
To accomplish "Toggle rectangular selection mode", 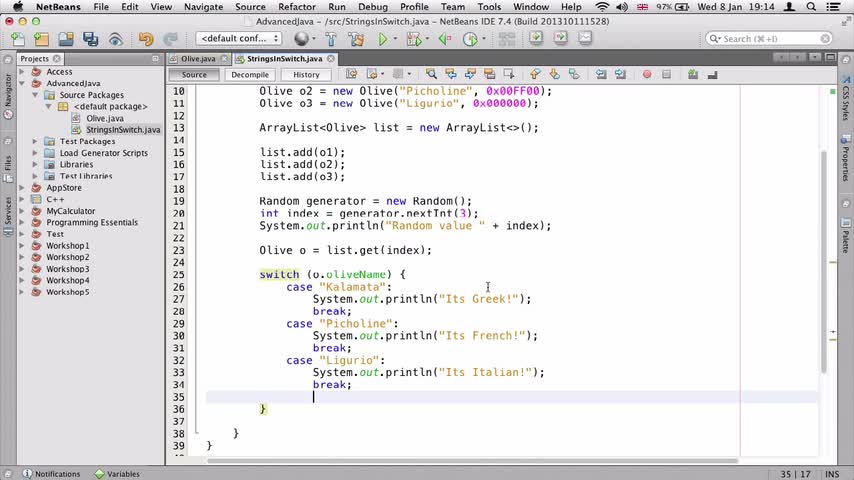I will click(509, 74).
